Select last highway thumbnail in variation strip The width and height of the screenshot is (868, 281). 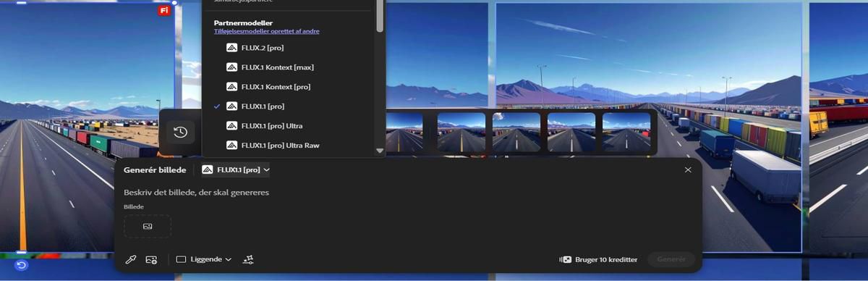tap(626, 132)
